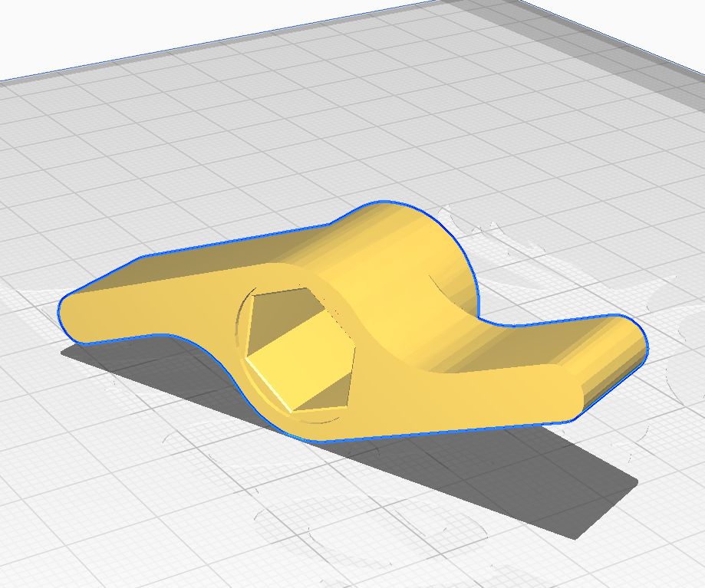Click inside the model's hexagonal socket hole
Image resolution: width=705 pixels, height=588 pixels.
tap(301, 349)
